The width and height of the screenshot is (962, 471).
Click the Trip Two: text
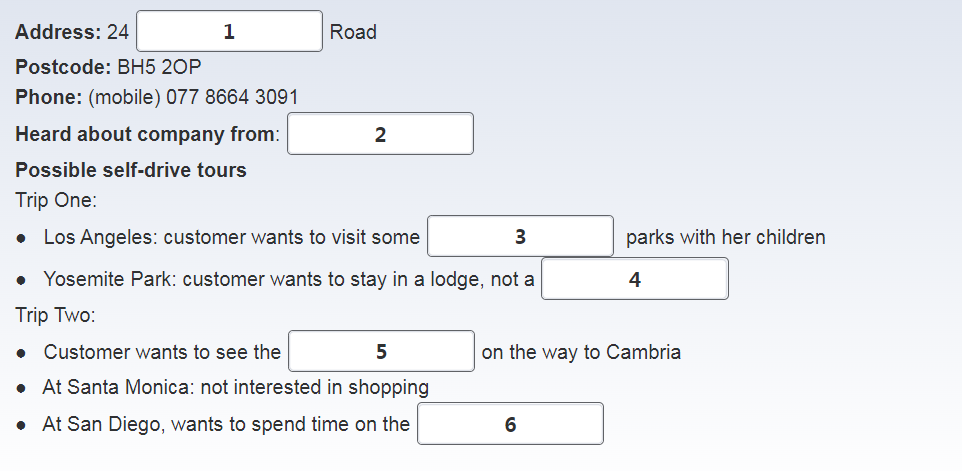click(55, 315)
